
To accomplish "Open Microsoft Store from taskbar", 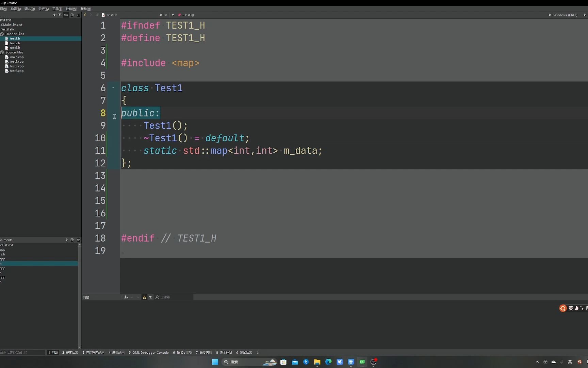I will (x=283, y=362).
